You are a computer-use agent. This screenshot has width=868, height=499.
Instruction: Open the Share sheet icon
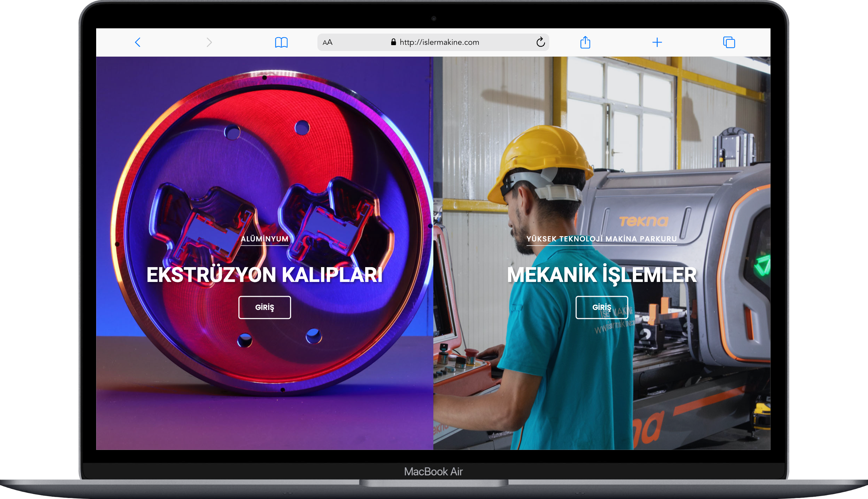(585, 42)
